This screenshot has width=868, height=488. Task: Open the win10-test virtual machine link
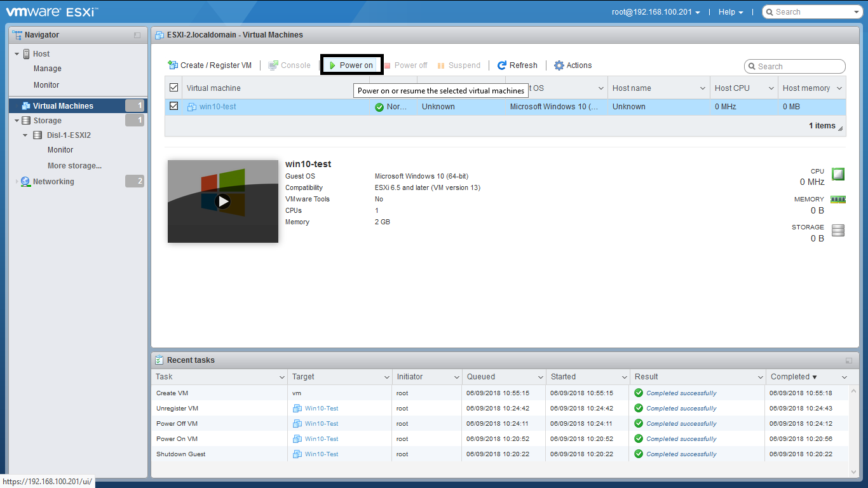click(217, 107)
